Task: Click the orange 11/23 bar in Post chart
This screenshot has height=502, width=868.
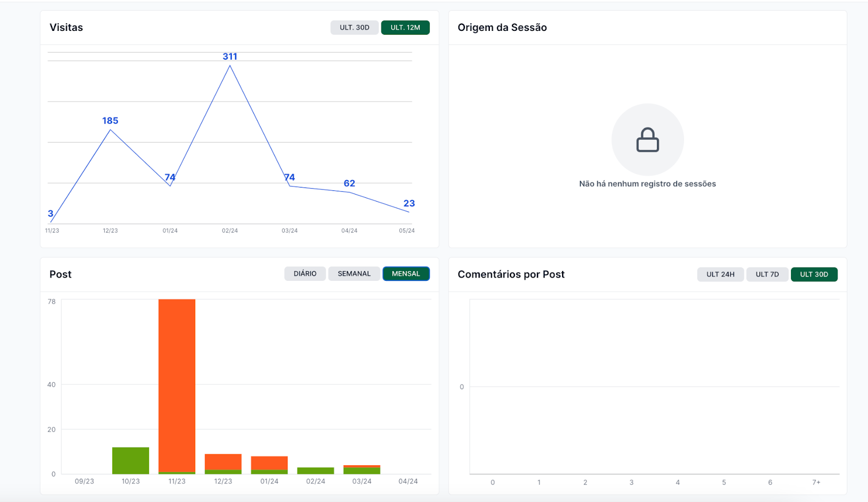Action: tap(177, 385)
